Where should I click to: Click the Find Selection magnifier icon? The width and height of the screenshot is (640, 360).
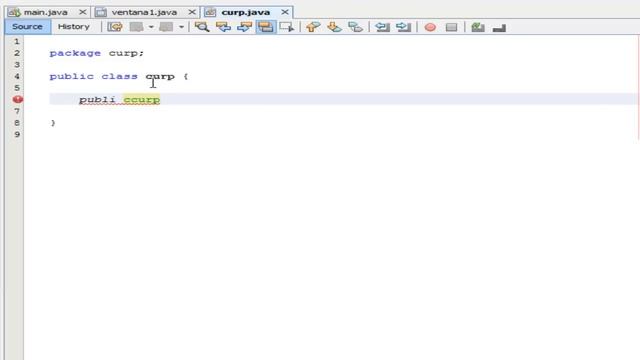202,27
